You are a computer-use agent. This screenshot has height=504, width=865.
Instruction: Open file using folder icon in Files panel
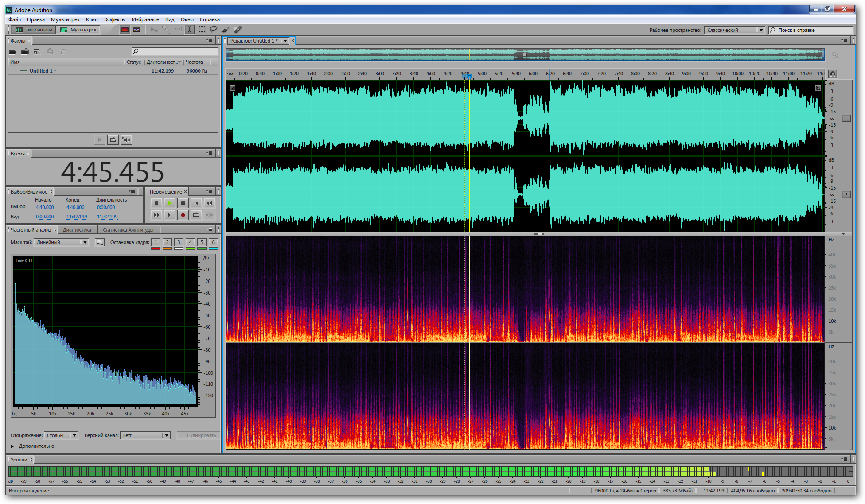tap(12, 52)
